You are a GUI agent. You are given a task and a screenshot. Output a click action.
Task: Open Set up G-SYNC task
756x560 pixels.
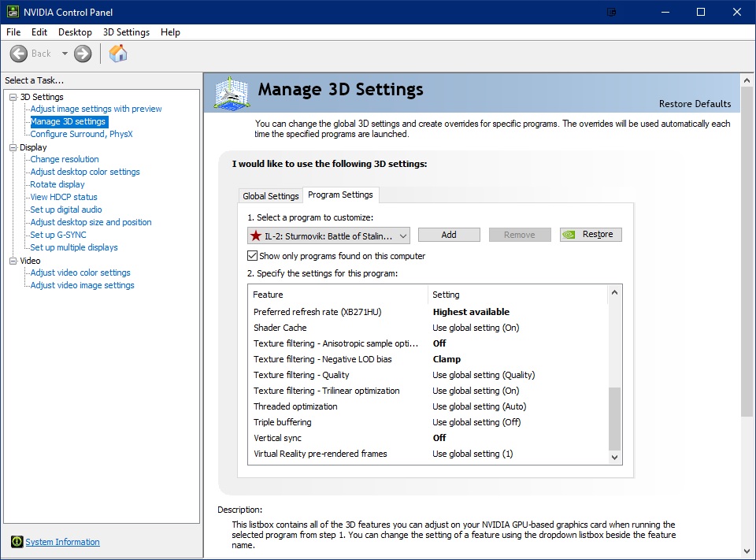coord(58,235)
